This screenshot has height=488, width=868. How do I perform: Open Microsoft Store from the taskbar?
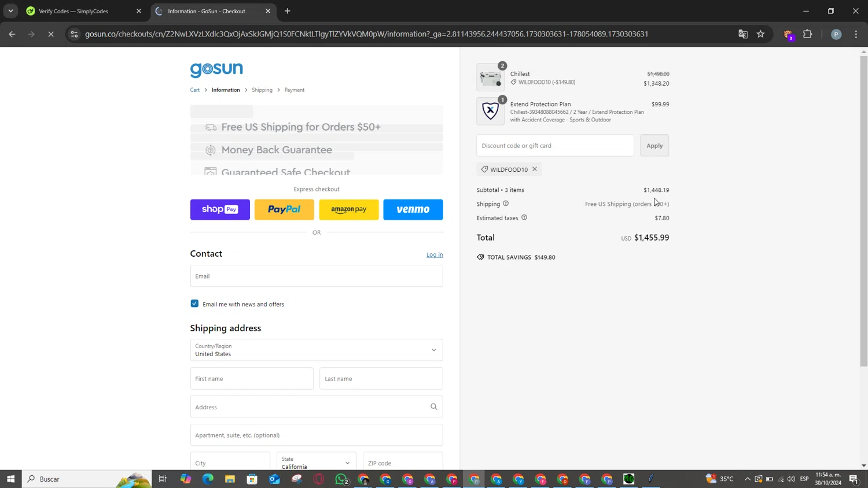tap(252, 479)
